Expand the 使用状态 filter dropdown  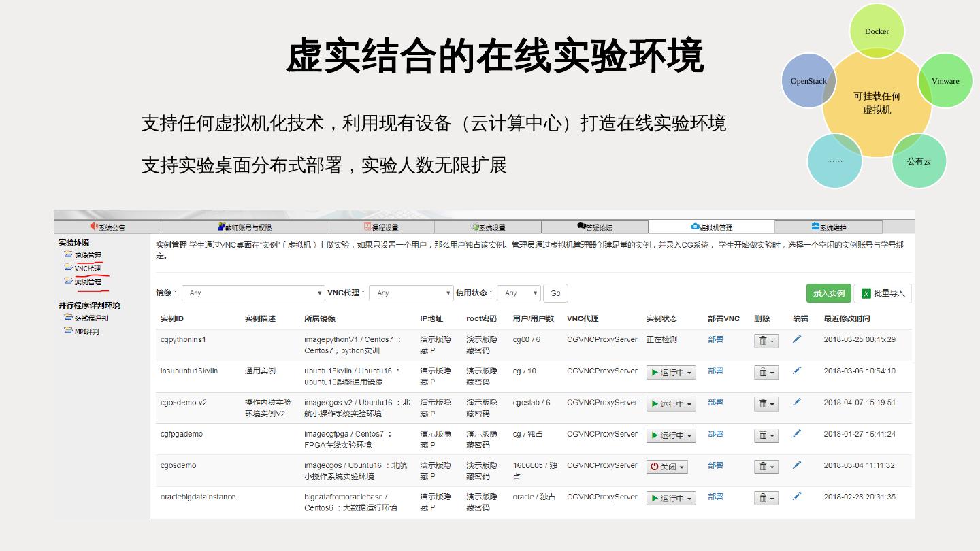point(519,293)
